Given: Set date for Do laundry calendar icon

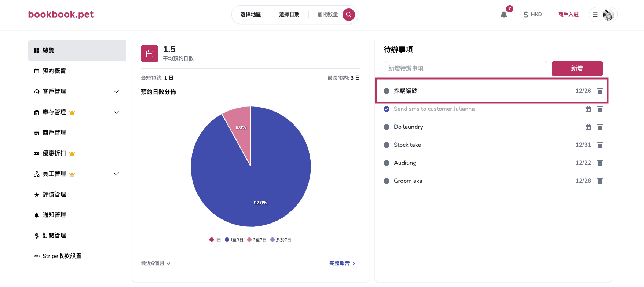Looking at the screenshot, I should [588, 127].
